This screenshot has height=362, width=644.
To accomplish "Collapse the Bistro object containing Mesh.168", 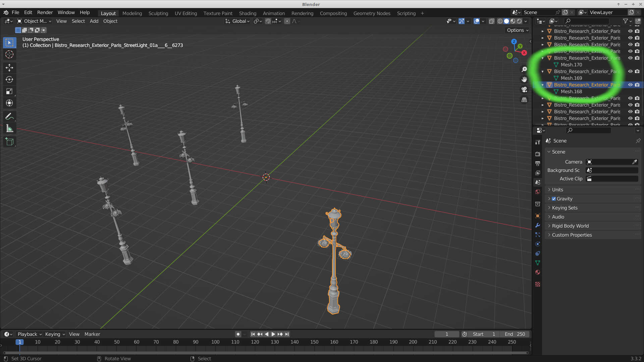I will 542,85.
